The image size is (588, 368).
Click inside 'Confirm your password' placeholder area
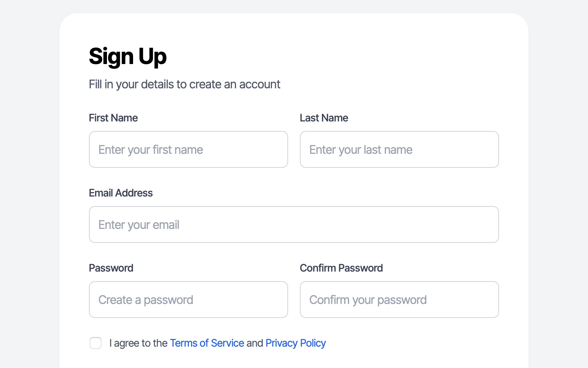pos(367,300)
